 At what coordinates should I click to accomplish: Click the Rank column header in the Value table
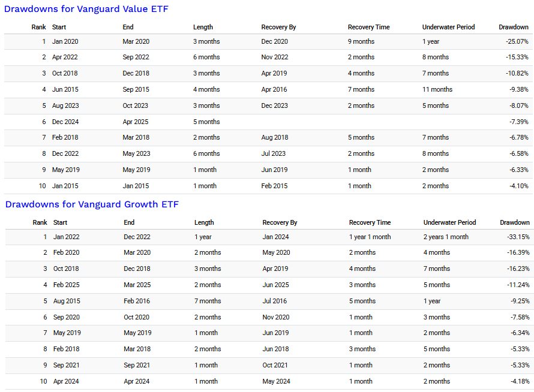click(x=39, y=27)
